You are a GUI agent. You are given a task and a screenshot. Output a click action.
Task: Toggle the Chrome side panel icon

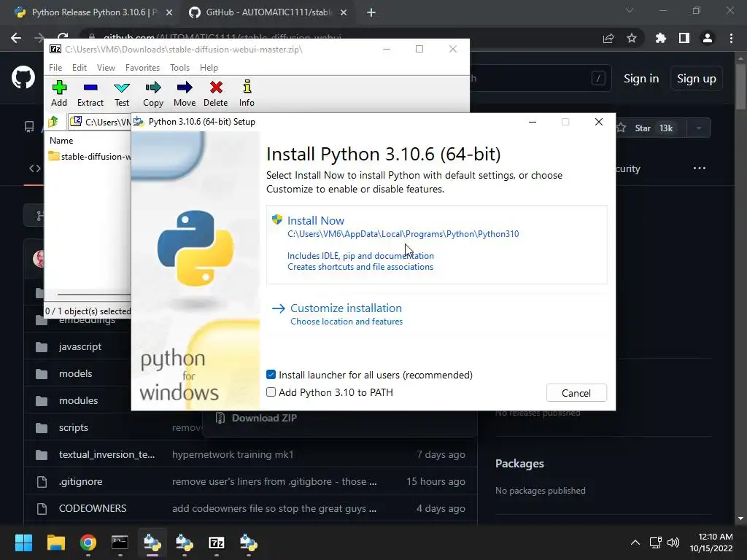tap(684, 38)
